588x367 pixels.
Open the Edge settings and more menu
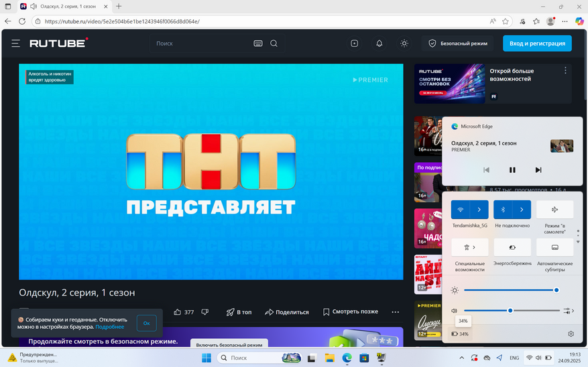coord(565,21)
